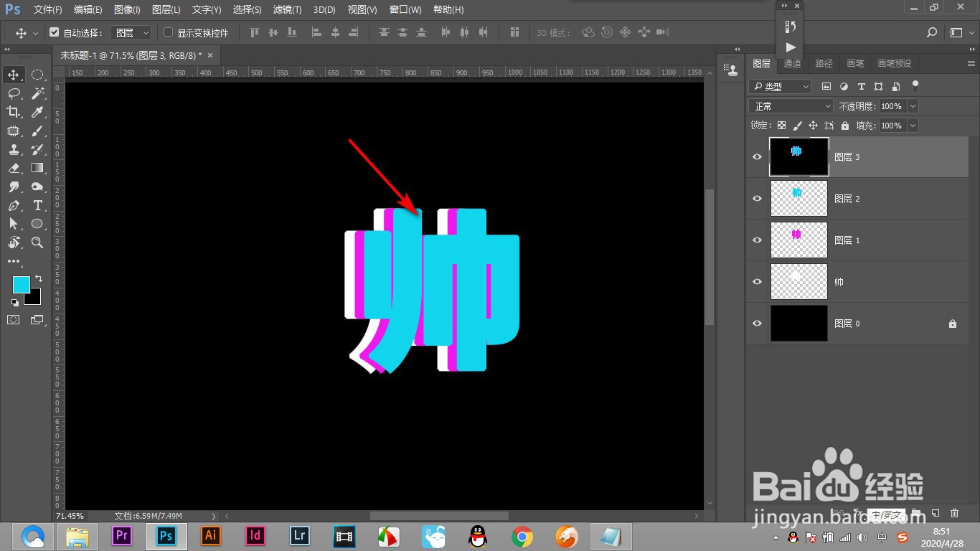Open the 填充 fill slider arrow

913,126
